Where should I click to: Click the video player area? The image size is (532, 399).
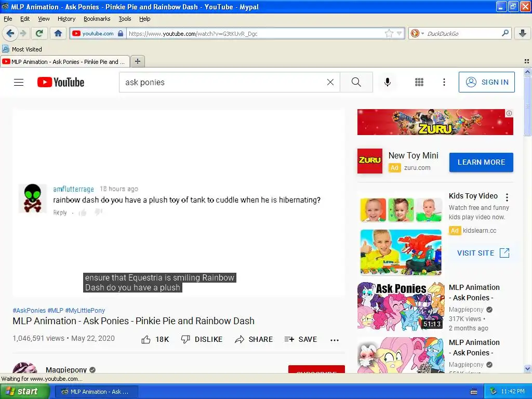(x=179, y=204)
